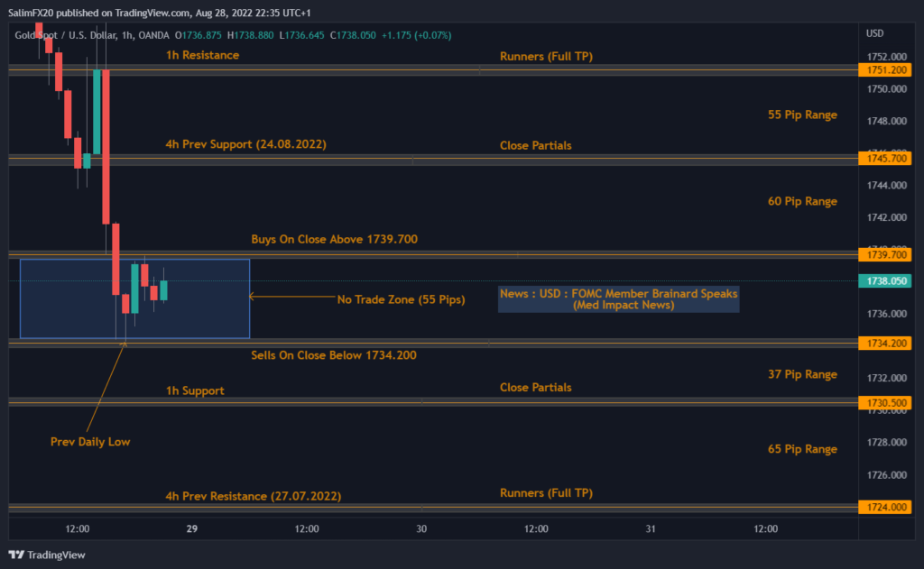The width and height of the screenshot is (924, 569).
Task: Click "Buys On Close Above 1739.700" annotation
Action: [x=334, y=239]
